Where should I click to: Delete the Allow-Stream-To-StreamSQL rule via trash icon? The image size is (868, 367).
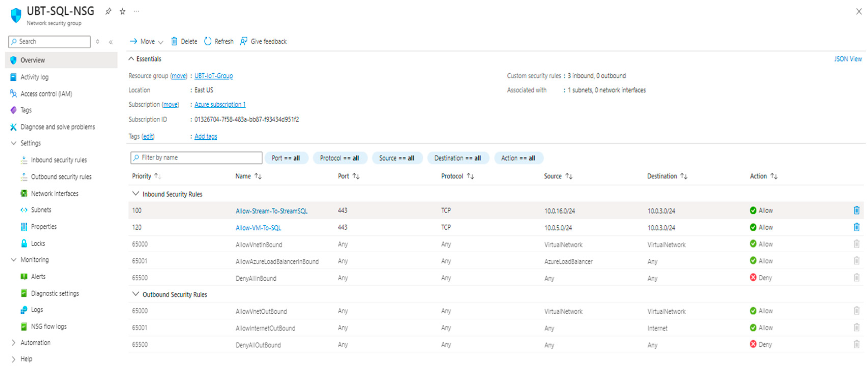tap(856, 210)
